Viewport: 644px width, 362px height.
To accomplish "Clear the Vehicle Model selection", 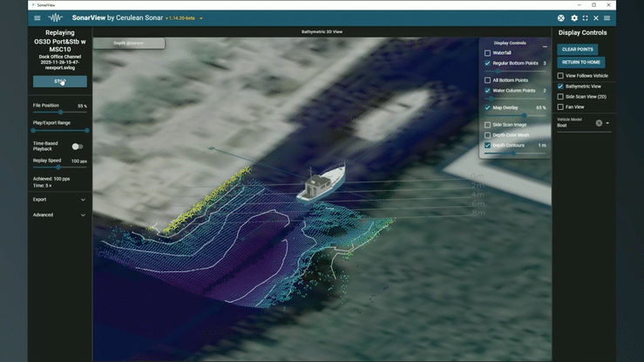I will [x=599, y=123].
